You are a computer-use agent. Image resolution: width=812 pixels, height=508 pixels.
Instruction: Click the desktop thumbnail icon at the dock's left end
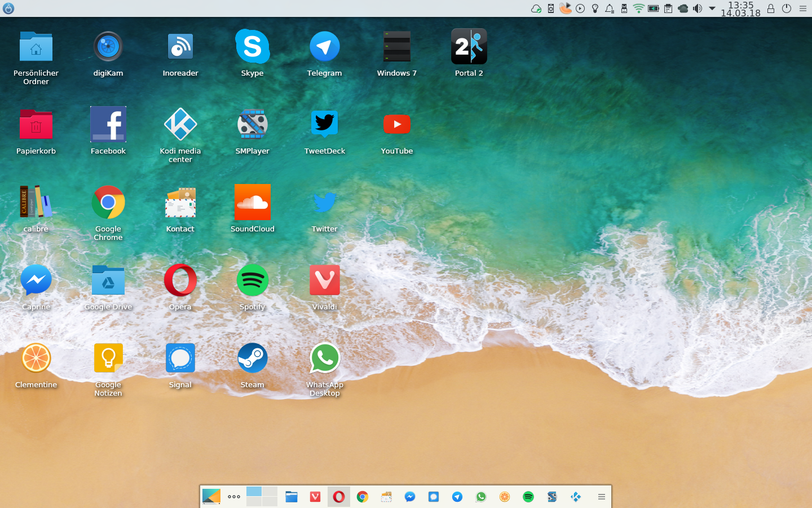(x=211, y=497)
